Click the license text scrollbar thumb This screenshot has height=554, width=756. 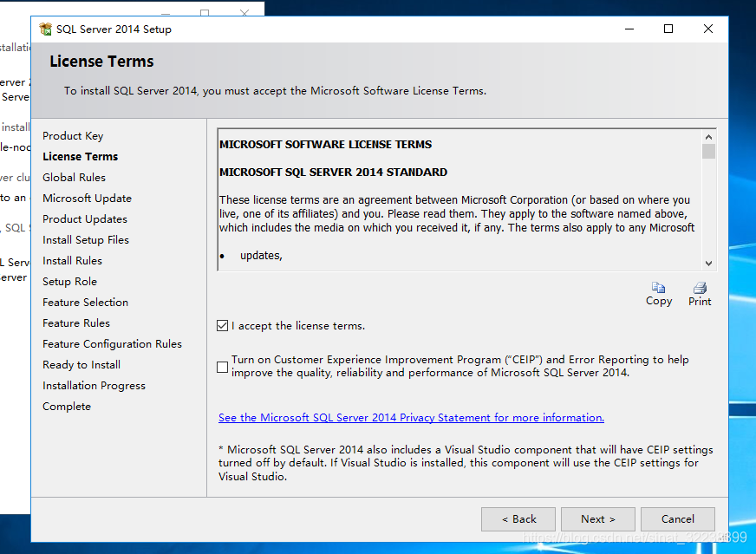[x=708, y=151]
